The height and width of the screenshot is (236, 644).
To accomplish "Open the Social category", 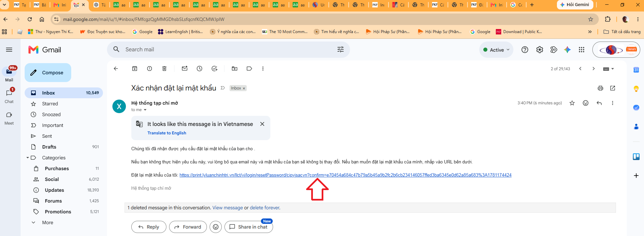I will [x=64, y=179].
